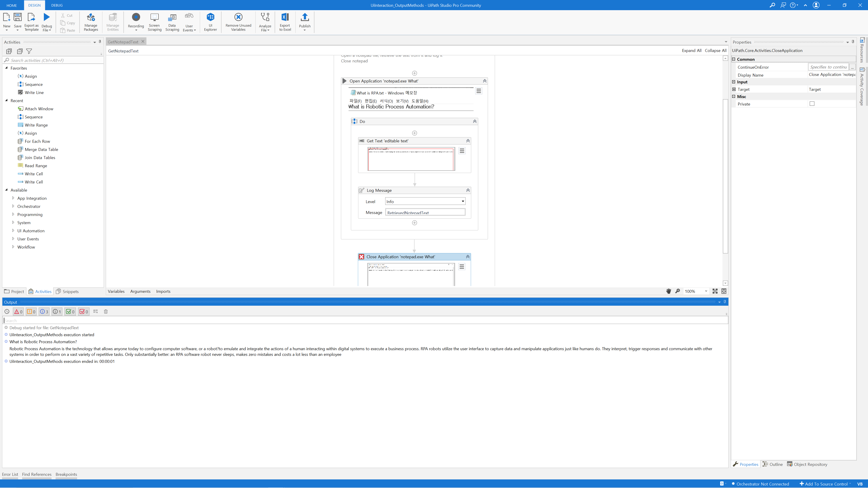Toggle trace messages filter showing 1
The image size is (868, 488).
57,312
